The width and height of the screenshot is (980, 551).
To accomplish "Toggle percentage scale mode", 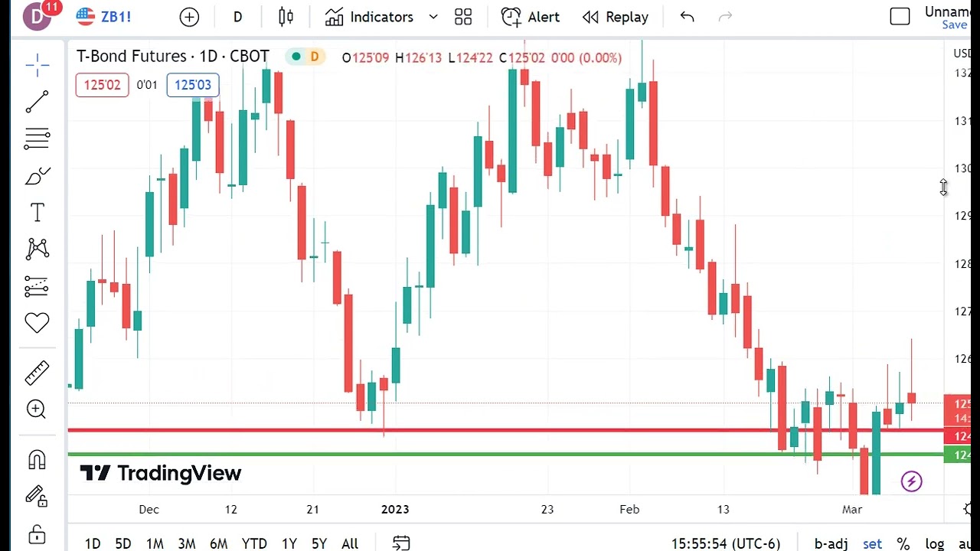I will [903, 543].
